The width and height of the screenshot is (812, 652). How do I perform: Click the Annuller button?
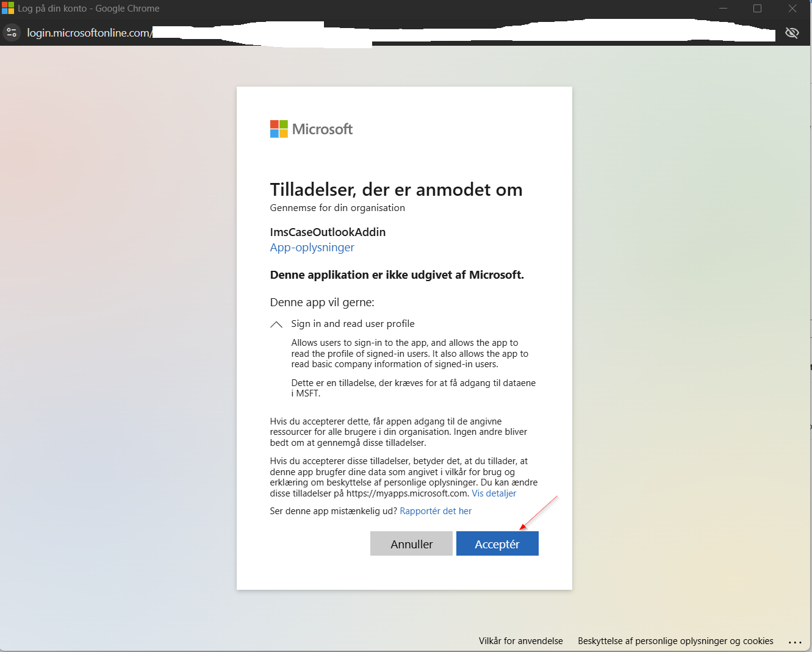[411, 543]
